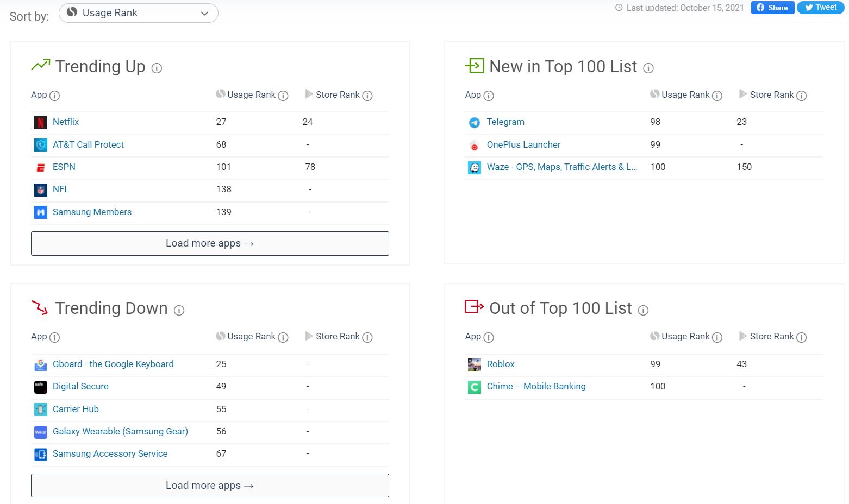
Task: Click Usage Rank column header in Out of Top 100
Action: (x=685, y=336)
